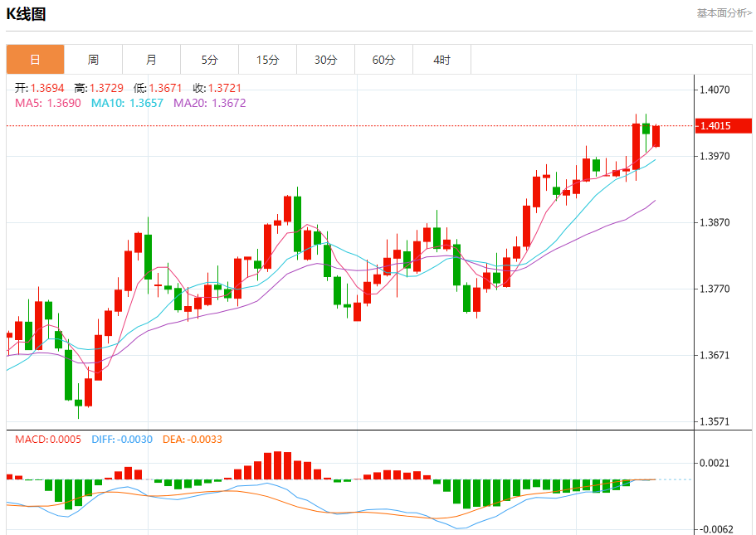Click the MACD: 0.0005 indicator label

coord(48,439)
